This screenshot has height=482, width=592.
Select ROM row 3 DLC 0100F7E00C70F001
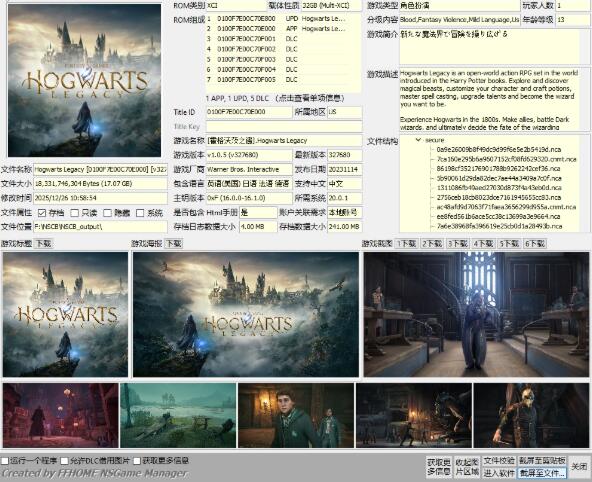[284, 39]
